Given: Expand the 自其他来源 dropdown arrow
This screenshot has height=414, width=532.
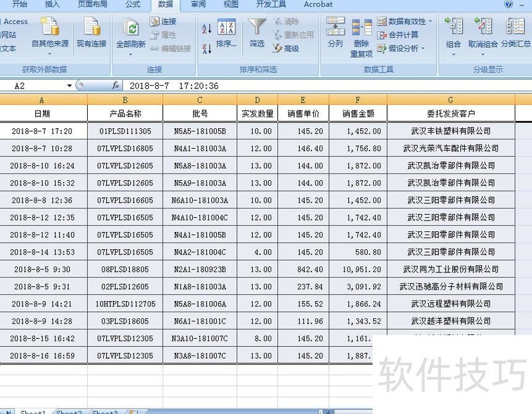Looking at the screenshot, I should (x=51, y=54).
